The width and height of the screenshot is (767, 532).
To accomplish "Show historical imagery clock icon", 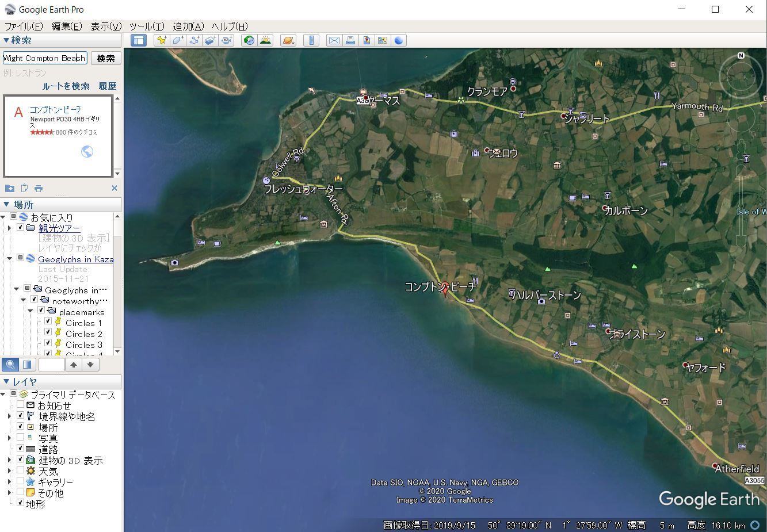I will click(249, 40).
